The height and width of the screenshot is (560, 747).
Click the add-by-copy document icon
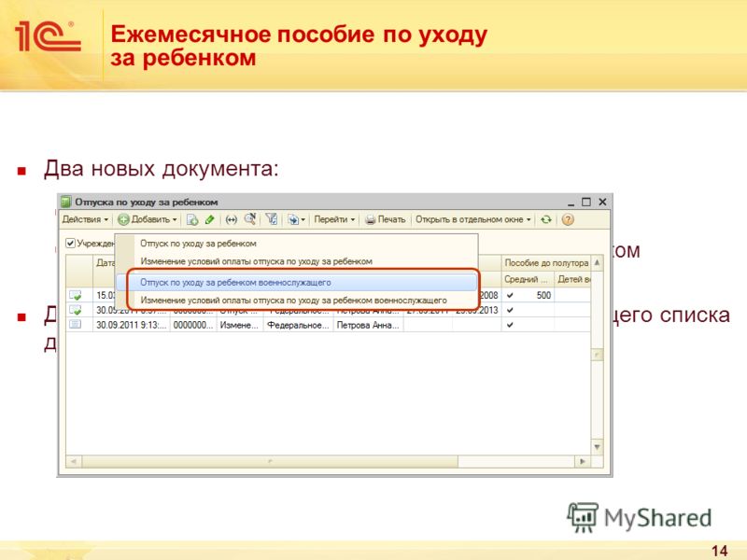point(192,219)
